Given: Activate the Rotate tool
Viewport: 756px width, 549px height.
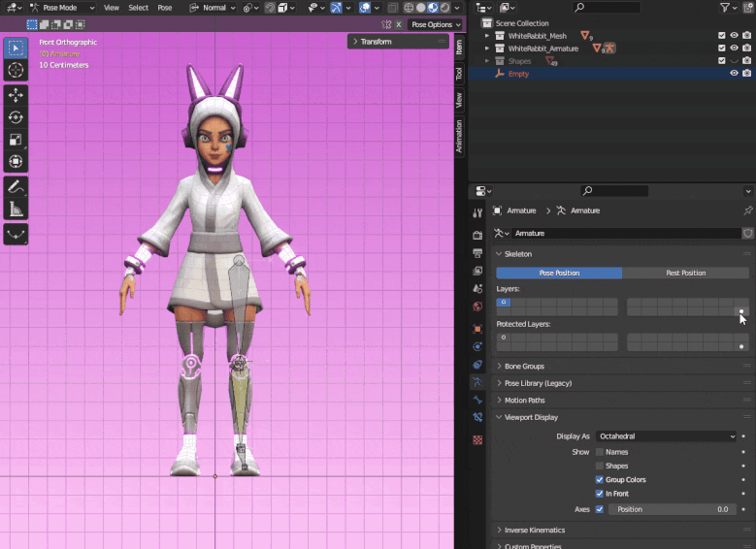Looking at the screenshot, I should pos(16,117).
